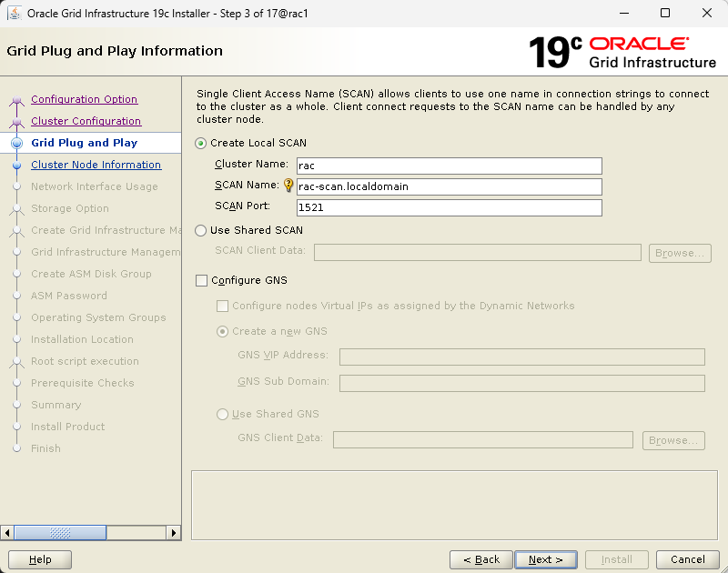
Task: Select the Grid Plug and Play step
Action: tap(84, 143)
